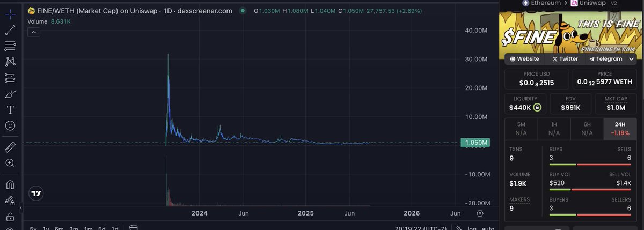Switch to the 5M stats tab
644x230 pixels.
[x=521, y=128]
